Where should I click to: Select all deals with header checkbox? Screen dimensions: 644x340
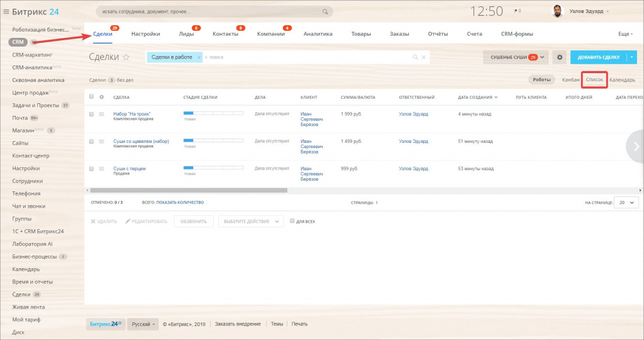91,96
